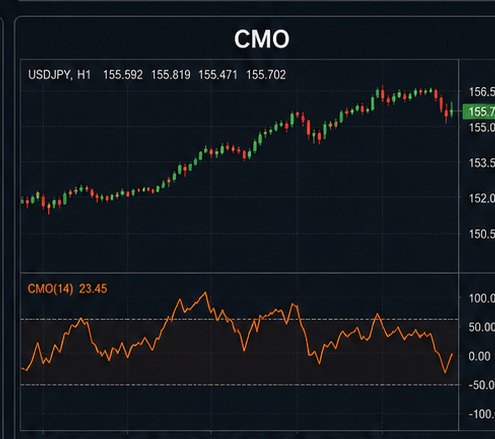Select the USDJPY, H1 symbol label
This screenshot has width=495, height=439.
[x=59, y=75]
